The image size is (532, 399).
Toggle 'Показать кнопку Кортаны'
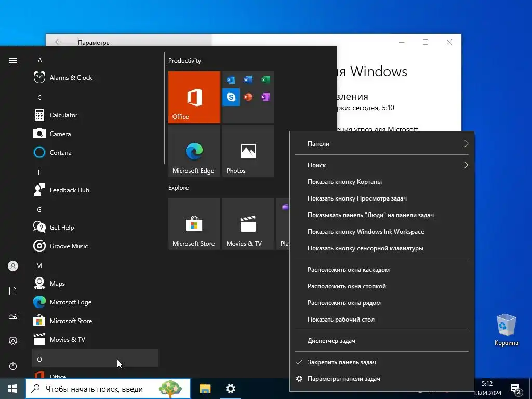coord(382,182)
